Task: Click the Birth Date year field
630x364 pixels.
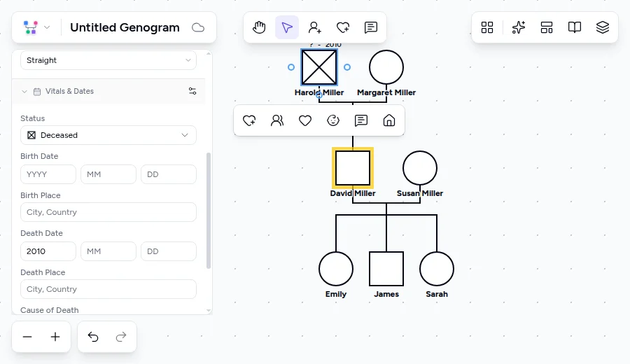Action: (48, 174)
